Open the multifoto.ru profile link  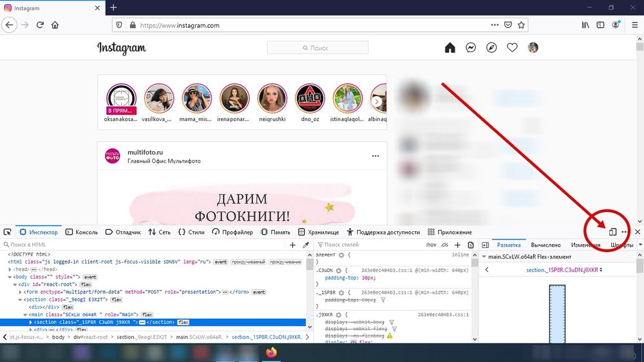tap(145, 153)
